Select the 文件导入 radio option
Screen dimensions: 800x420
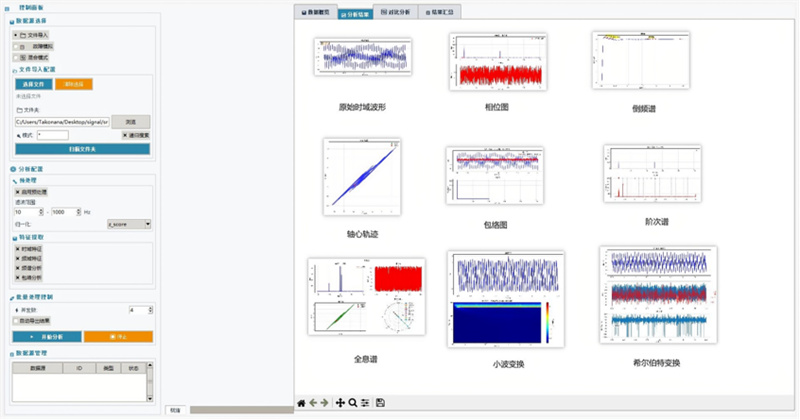click(17, 35)
